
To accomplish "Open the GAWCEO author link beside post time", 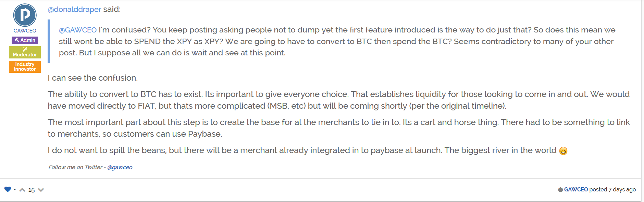I will (x=576, y=189).
